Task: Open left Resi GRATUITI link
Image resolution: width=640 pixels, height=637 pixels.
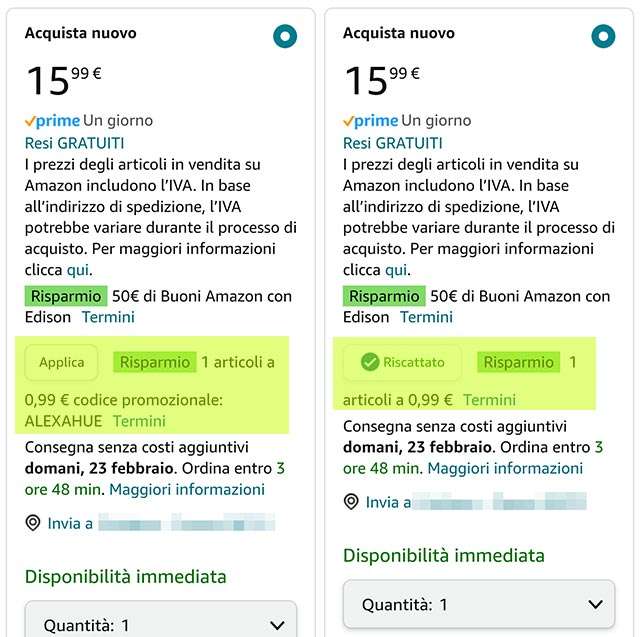Action: 75,143
